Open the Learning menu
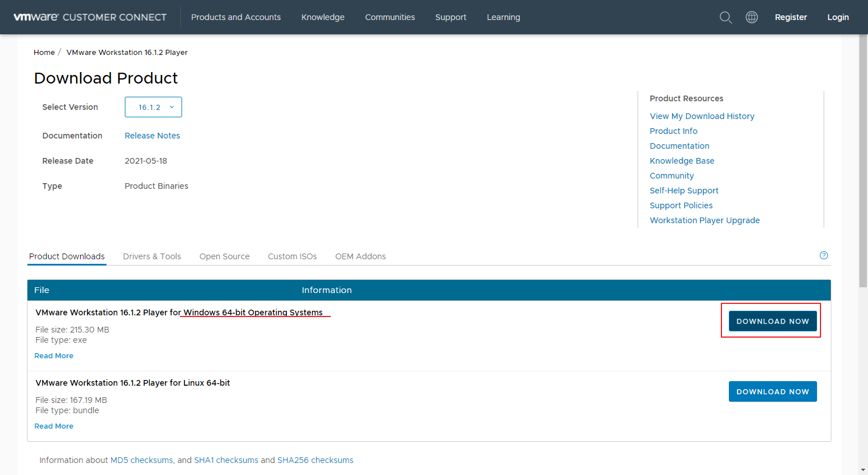 coord(503,17)
